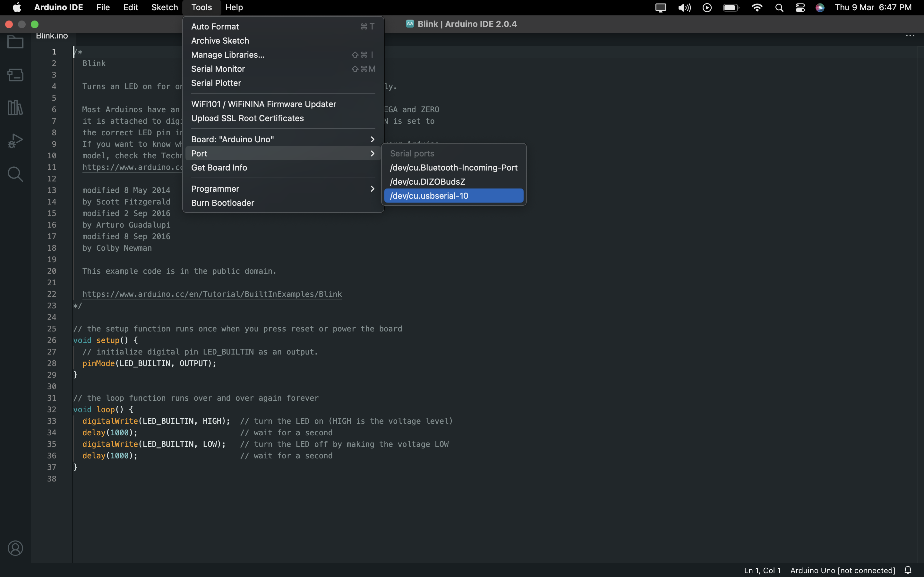Open macOS Control Center icon
This screenshot has width=924, height=577.
pos(800,7)
